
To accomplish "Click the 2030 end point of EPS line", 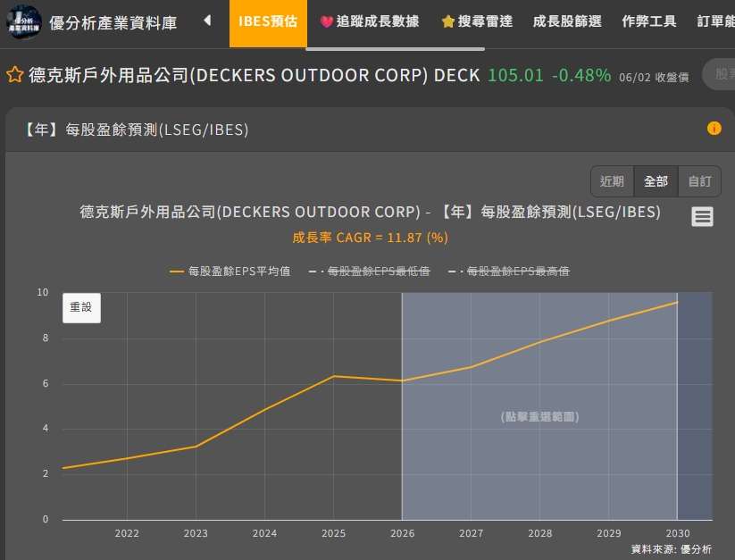I will pos(677,302).
